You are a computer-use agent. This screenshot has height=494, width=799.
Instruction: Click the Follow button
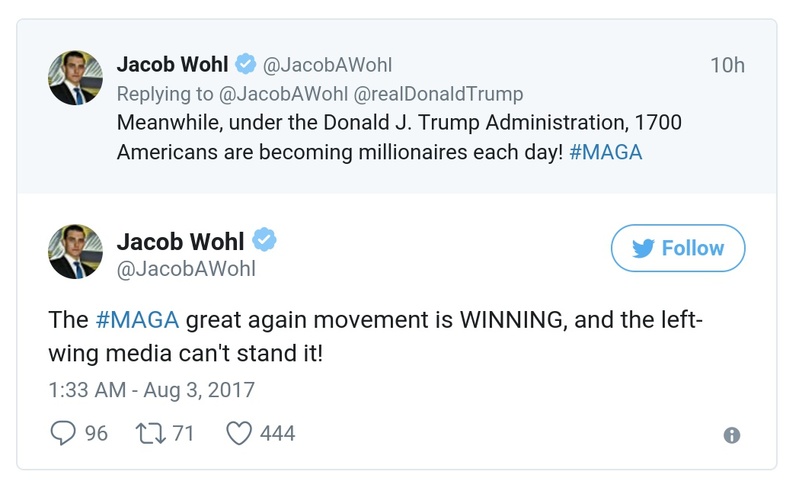[678, 248]
